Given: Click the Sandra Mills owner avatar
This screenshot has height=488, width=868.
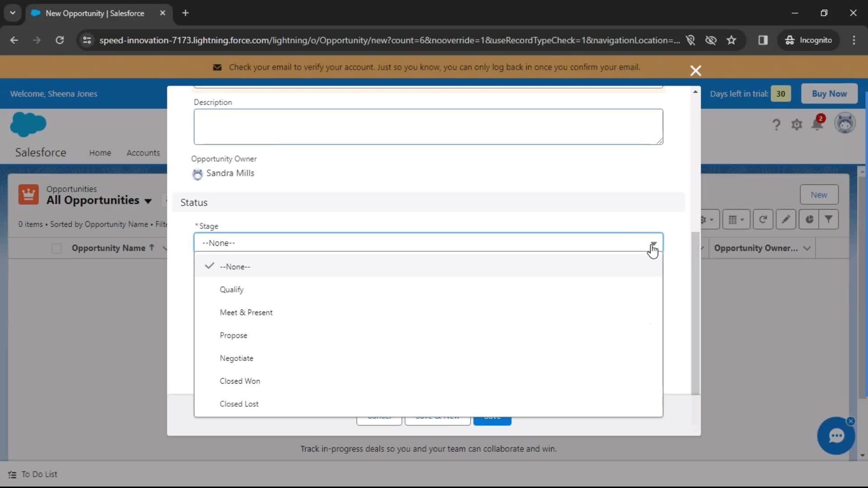Looking at the screenshot, I should (x=197, y=174).
